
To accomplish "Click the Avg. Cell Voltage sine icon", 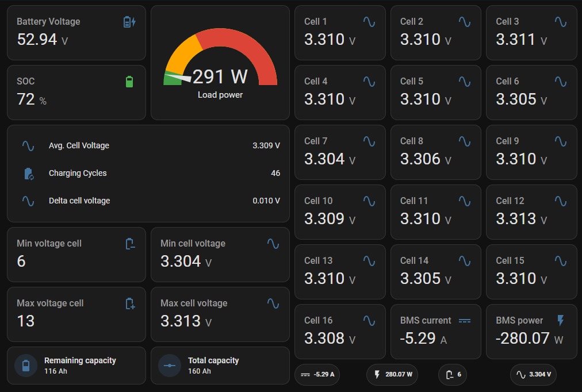I will click(28, 146).
